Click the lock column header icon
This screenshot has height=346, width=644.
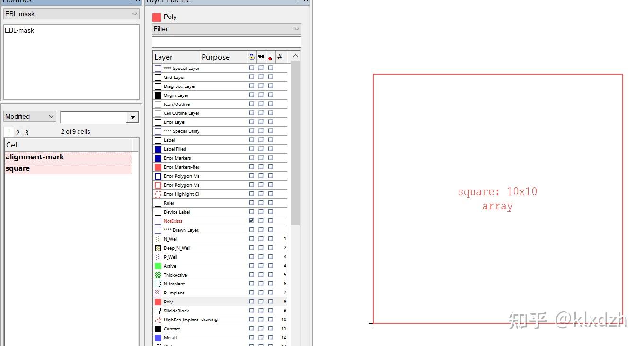pos(251,57)
